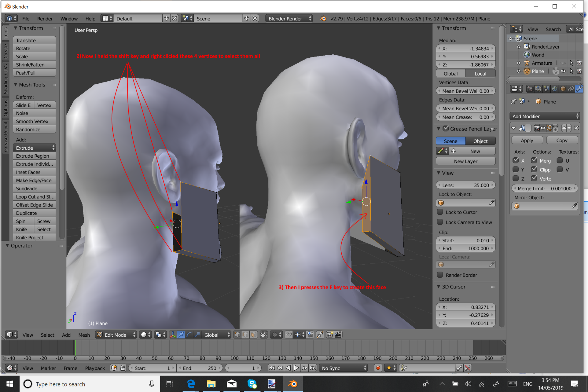
Task: Click the play animation button
Action: [296, 368]
